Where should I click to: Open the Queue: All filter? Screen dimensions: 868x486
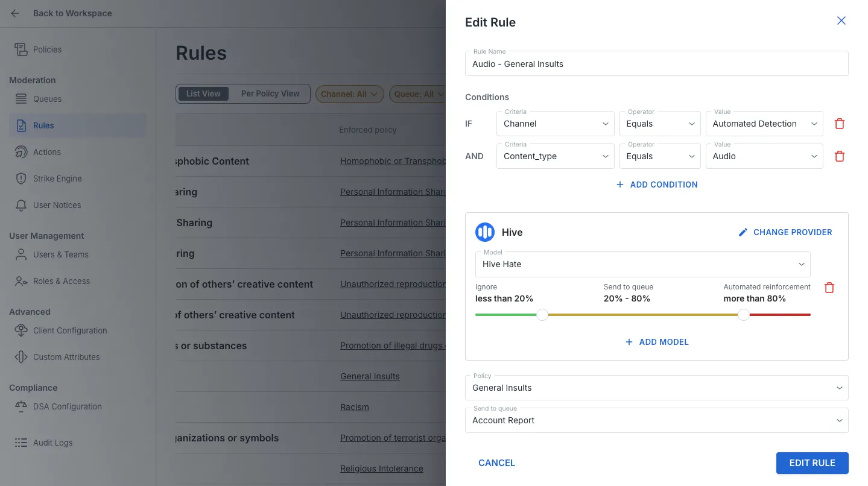(x=417, y=94)
